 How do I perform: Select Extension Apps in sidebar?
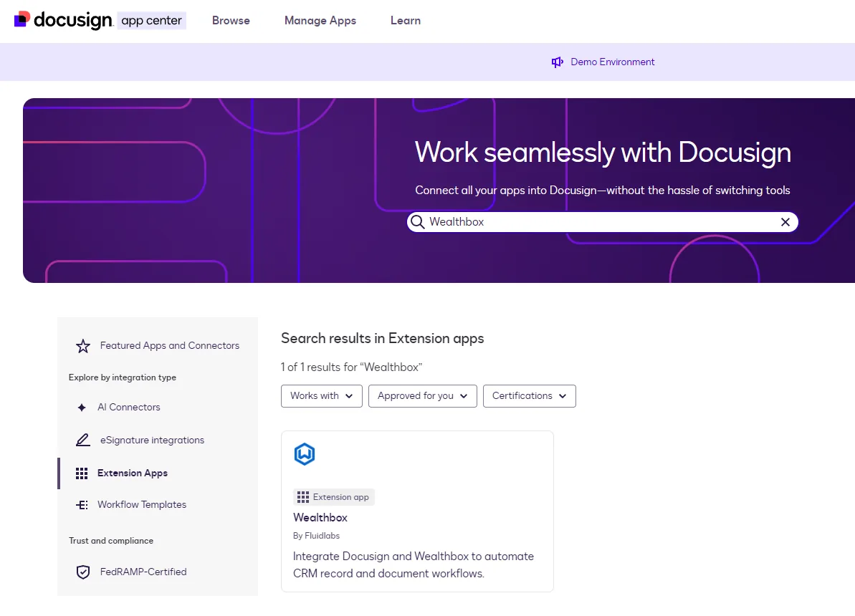coord(133,473)
